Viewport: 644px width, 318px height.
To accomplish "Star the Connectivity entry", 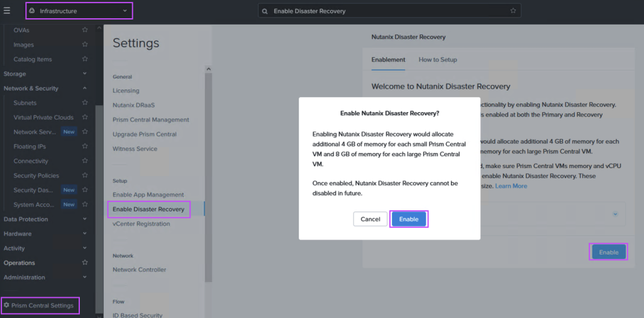I will click(x=85, y=161).
